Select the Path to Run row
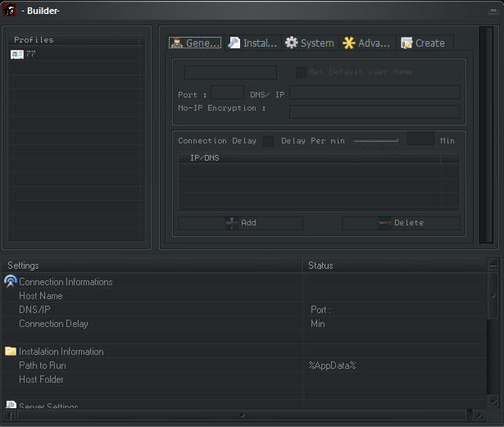 click(244, 366)
